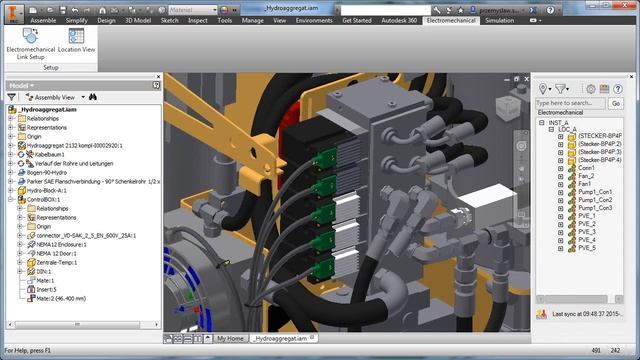Click the Open file icon
Screen dimensions: 640x360
pyautogui.click(x=50, y=10)
